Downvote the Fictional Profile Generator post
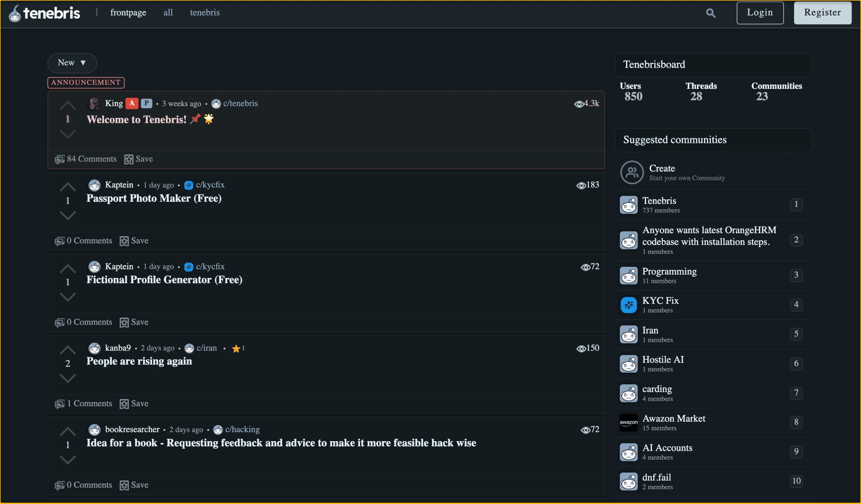 pos(68,297)
